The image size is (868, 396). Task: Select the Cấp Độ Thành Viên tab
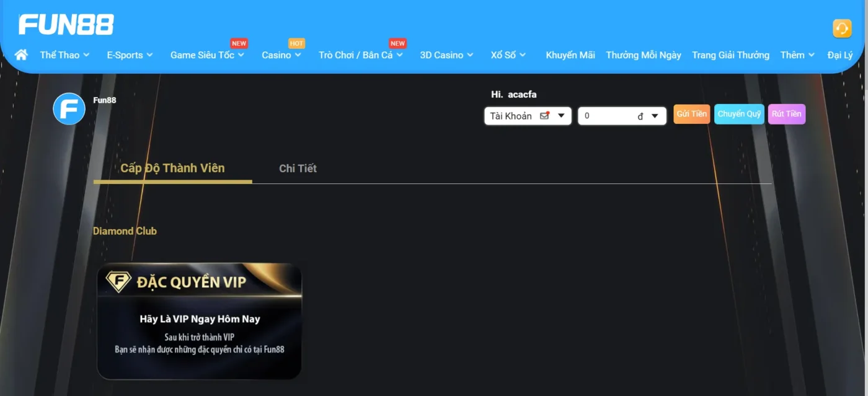[172, 169]
